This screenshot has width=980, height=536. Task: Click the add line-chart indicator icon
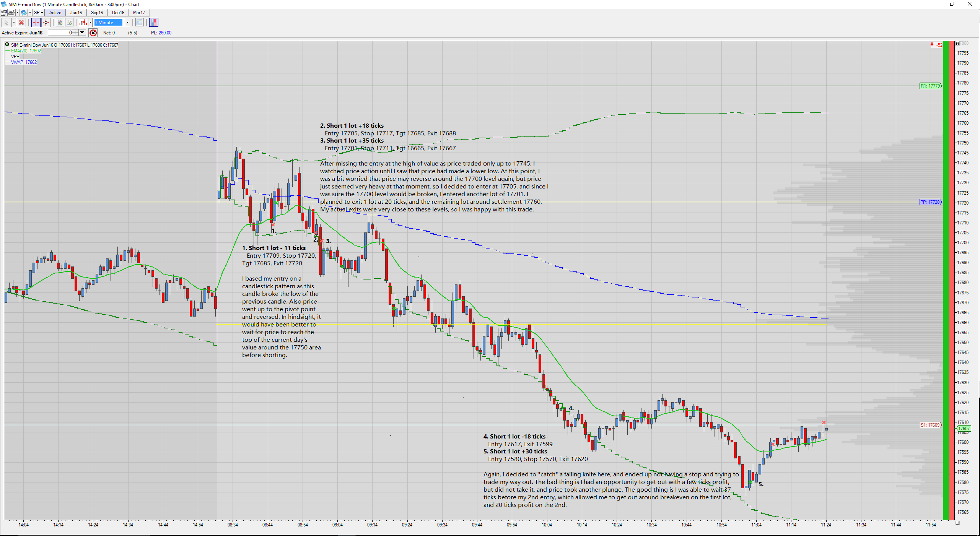tap(60, 23)
